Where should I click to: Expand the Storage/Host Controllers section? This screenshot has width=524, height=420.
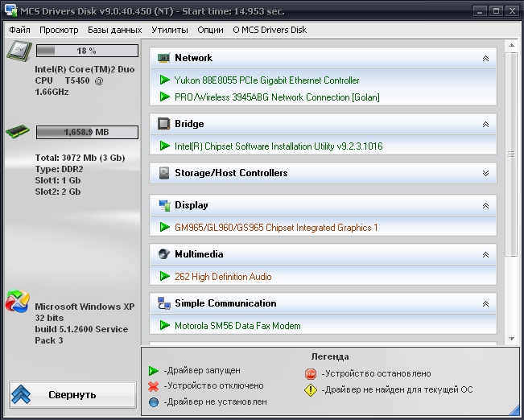tap(485, 173)
